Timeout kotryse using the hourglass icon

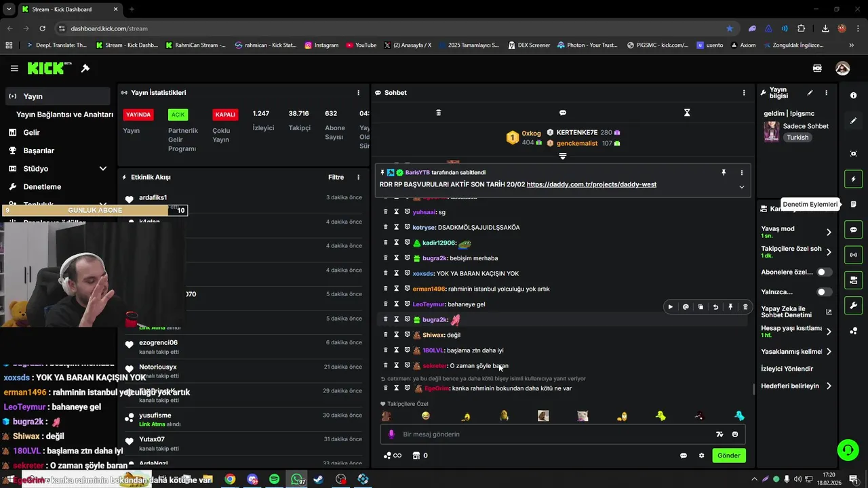(x=397, y=227)
